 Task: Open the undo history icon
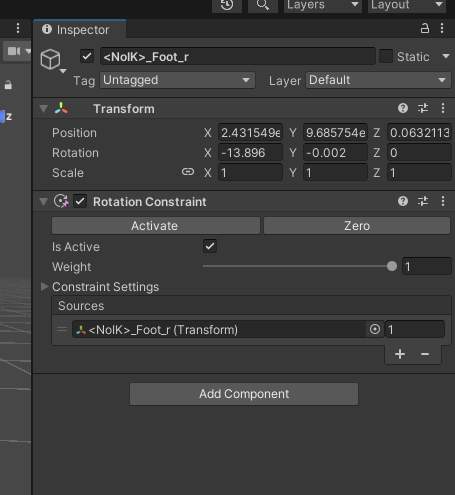pyautogui.click(x=227, y=6)
